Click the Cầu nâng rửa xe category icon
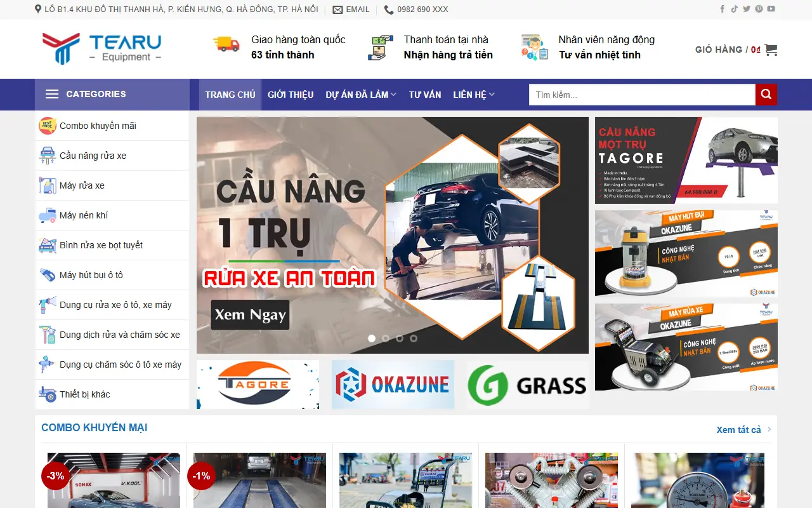This screenshot has height=508, width=812. tap(48, 156)
